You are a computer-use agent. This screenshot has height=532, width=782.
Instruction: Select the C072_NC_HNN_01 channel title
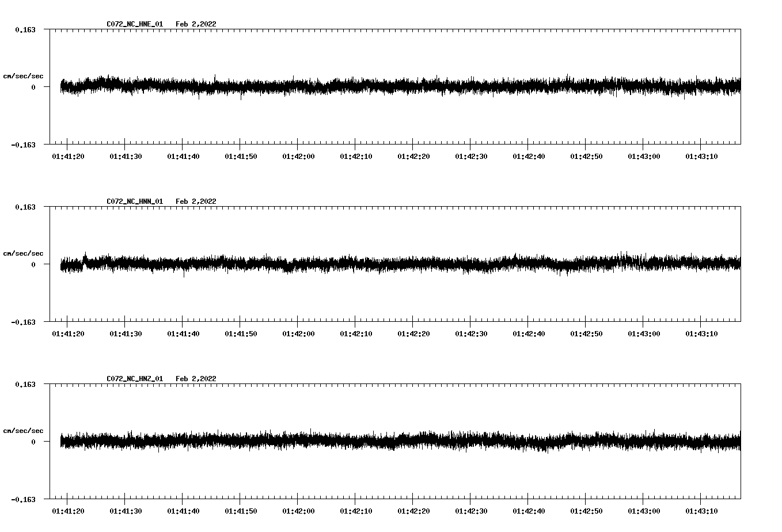pos(135,202)
